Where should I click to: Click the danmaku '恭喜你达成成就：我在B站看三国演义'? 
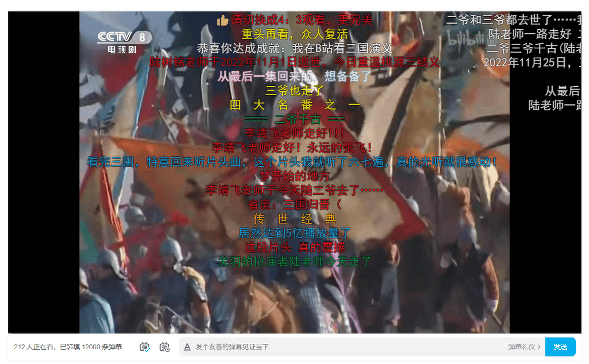(x=294, y=49)
